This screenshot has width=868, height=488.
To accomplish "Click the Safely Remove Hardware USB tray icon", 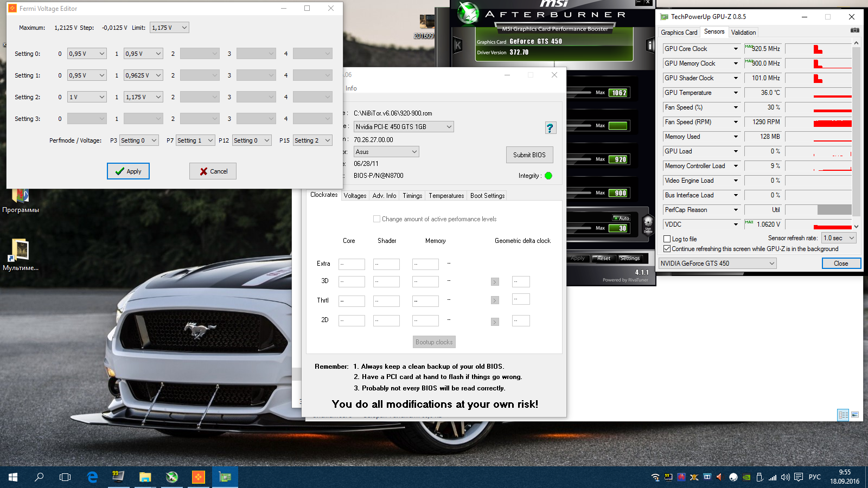I will click(x=759, y=477).
